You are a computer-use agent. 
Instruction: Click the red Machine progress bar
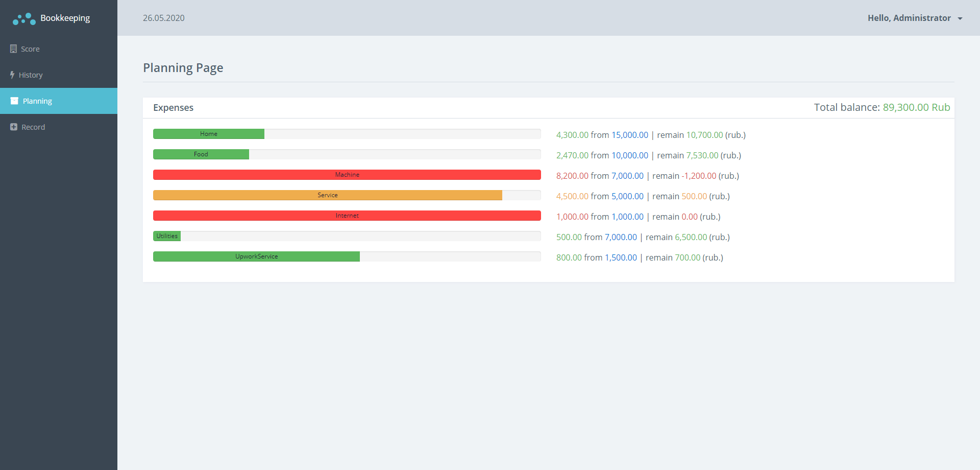coord(347,175)
